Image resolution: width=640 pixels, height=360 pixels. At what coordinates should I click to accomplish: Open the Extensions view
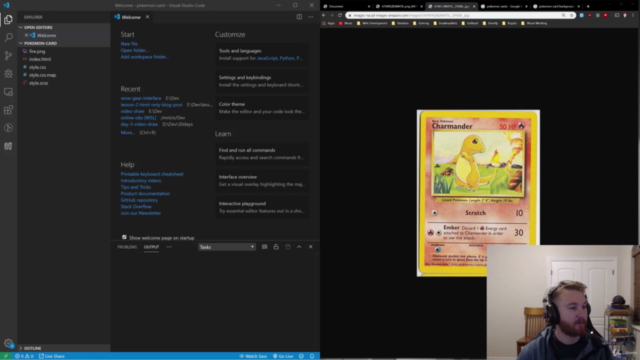tap(8, 110)
